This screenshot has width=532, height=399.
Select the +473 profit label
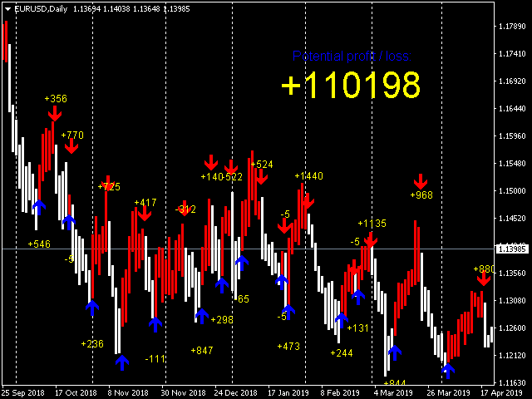click(288, 347)
